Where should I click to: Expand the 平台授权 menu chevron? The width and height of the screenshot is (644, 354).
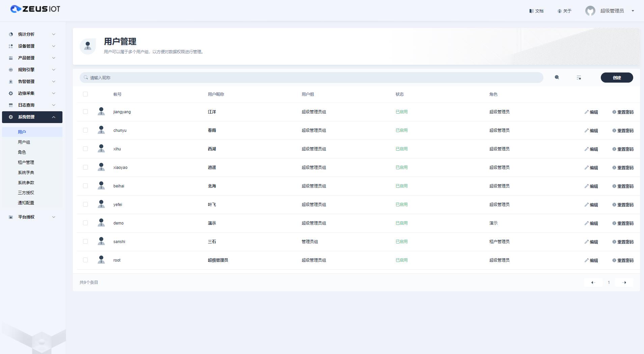point(54,217)
